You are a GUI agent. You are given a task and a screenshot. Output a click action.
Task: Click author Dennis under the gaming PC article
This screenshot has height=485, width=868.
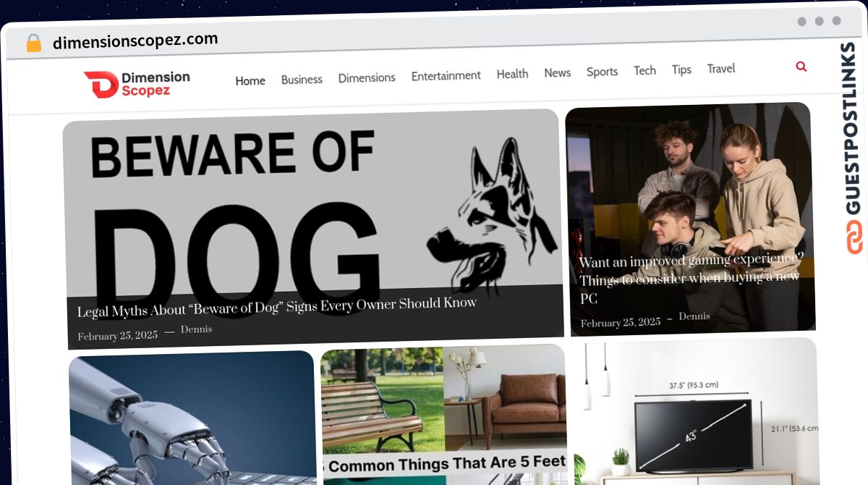pyautogui.click(x=694, y=316)
